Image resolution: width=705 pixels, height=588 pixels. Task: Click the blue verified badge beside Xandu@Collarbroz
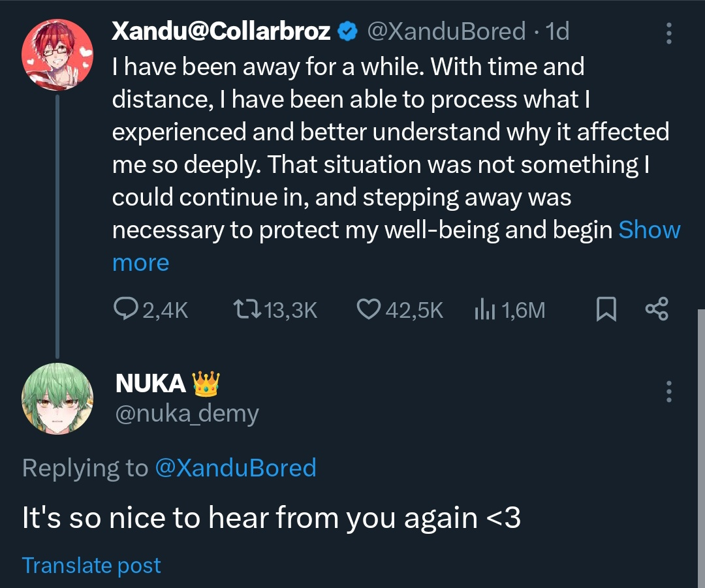349,31
